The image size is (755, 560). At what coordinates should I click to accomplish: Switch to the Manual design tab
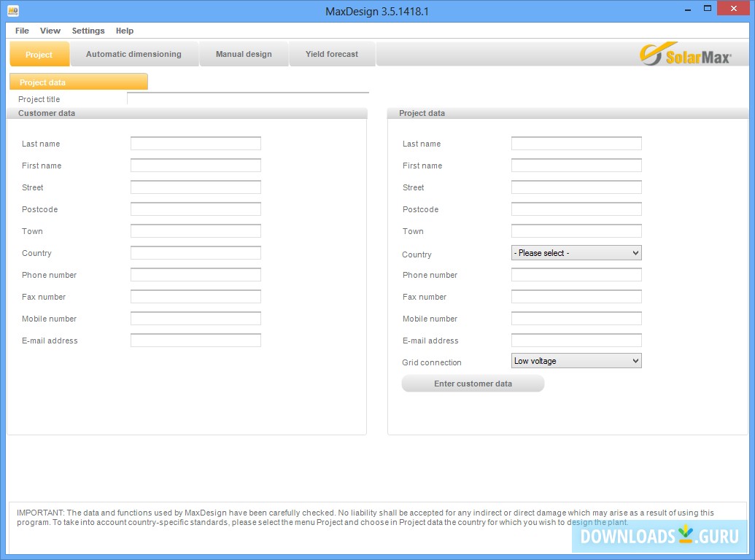pos(244,55)
